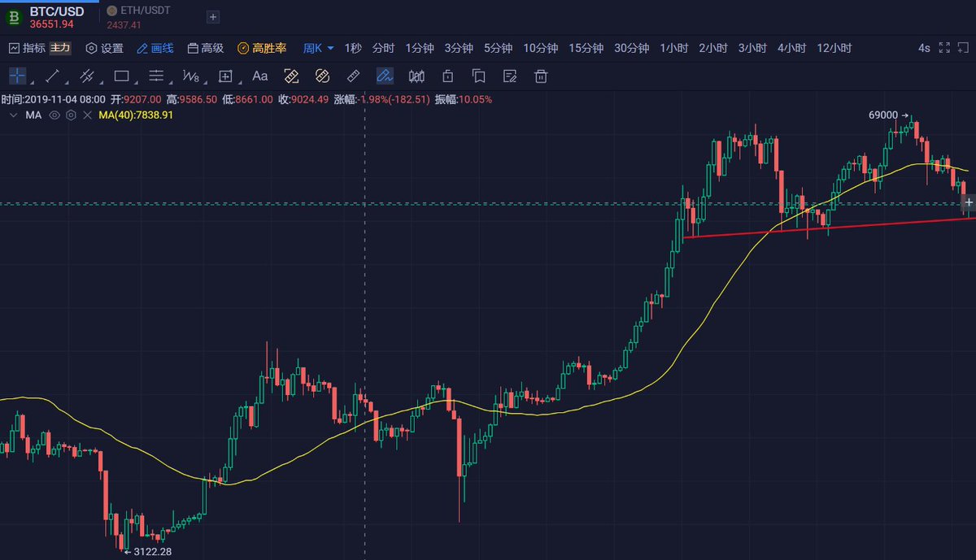Select the 30分钟 timeframe

[632, 48]
